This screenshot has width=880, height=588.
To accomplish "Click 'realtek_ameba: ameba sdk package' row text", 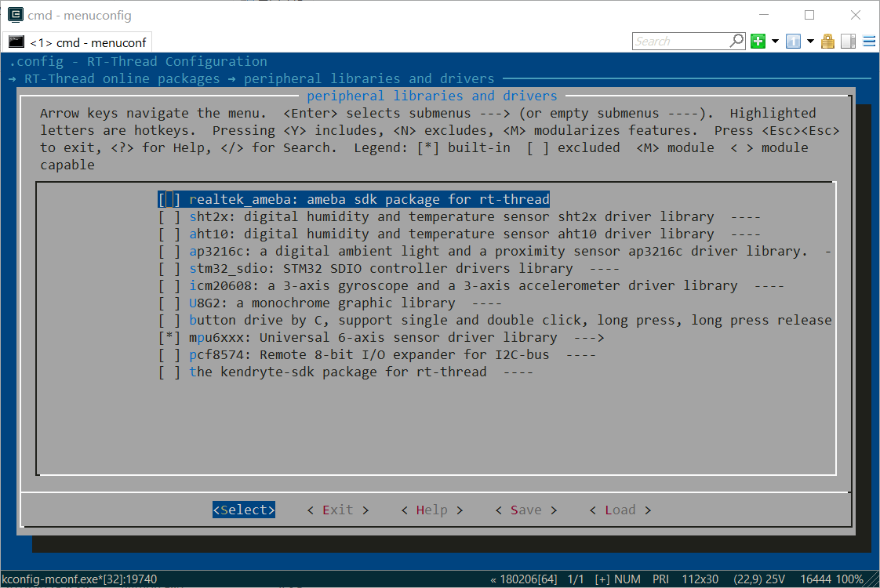I will tap(369, 199).
